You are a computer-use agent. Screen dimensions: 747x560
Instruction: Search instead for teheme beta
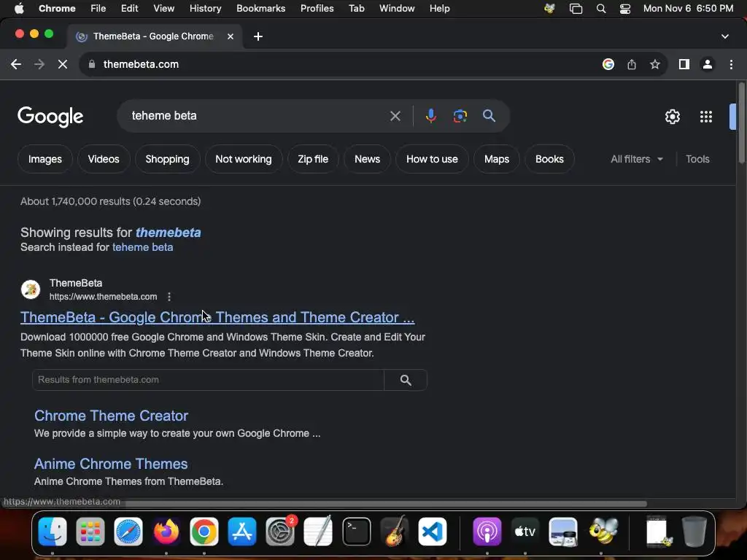coord(142,247)
